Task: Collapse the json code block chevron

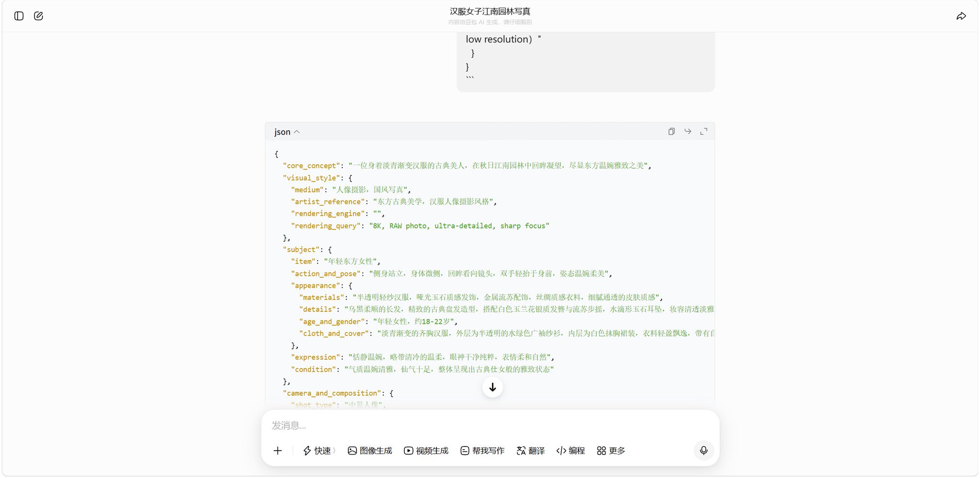Action: coord(297,132)
